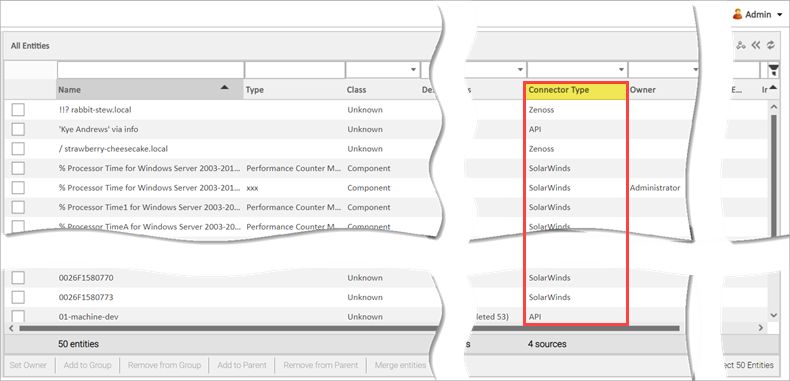Check the box for 'Kye Andrews' via info
Viewport: 790px width, 381px height.
pos(18,129)
